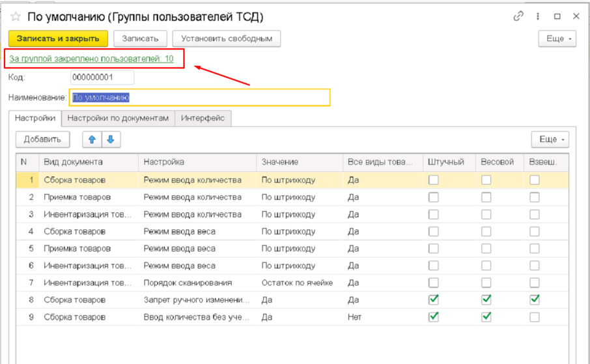Click Записать и закрыть button

tap(58, 39)
